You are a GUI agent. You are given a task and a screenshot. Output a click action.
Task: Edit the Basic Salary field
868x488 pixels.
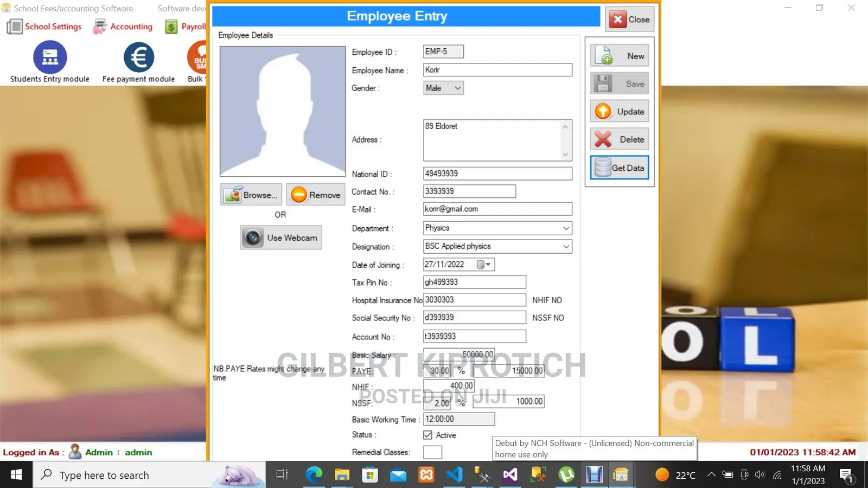[x=459, y=355]
